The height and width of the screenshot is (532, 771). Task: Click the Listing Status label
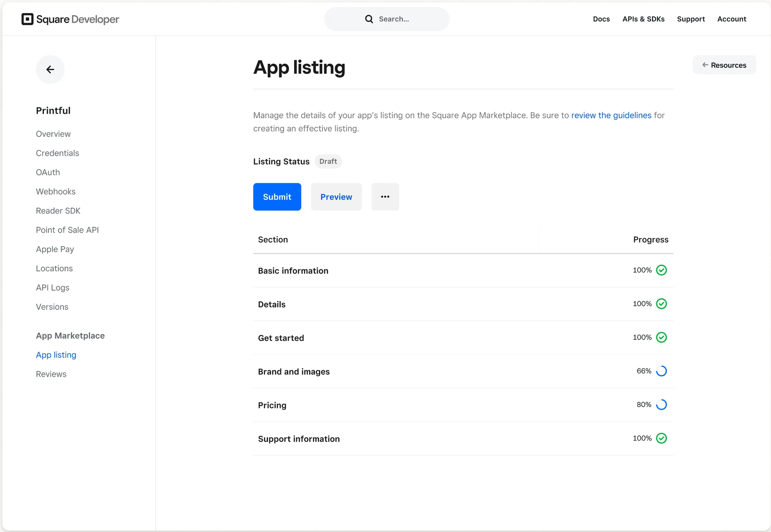(x=281, y=162)
